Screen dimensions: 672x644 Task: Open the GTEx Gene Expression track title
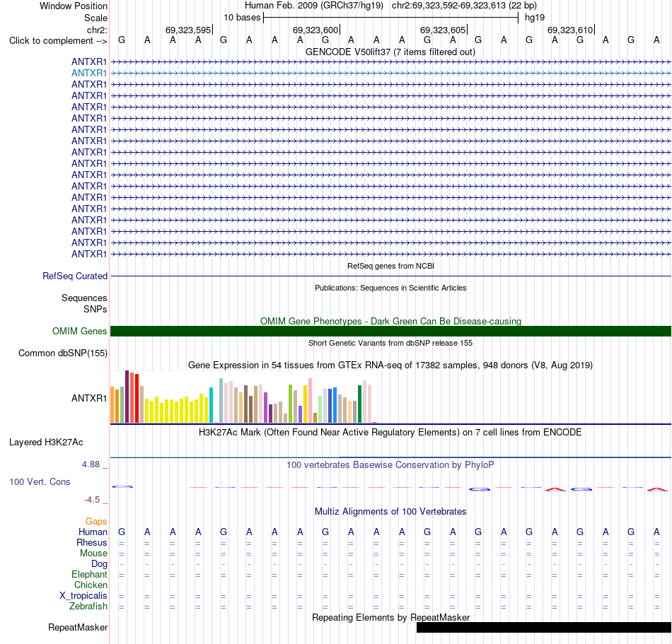pos(390,365)
